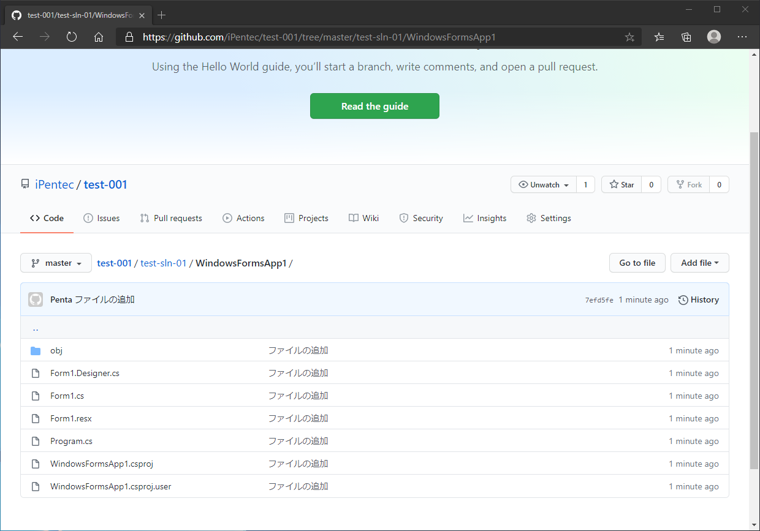
Task: Close the test-001 browser tab
Action: click(142, 16)
